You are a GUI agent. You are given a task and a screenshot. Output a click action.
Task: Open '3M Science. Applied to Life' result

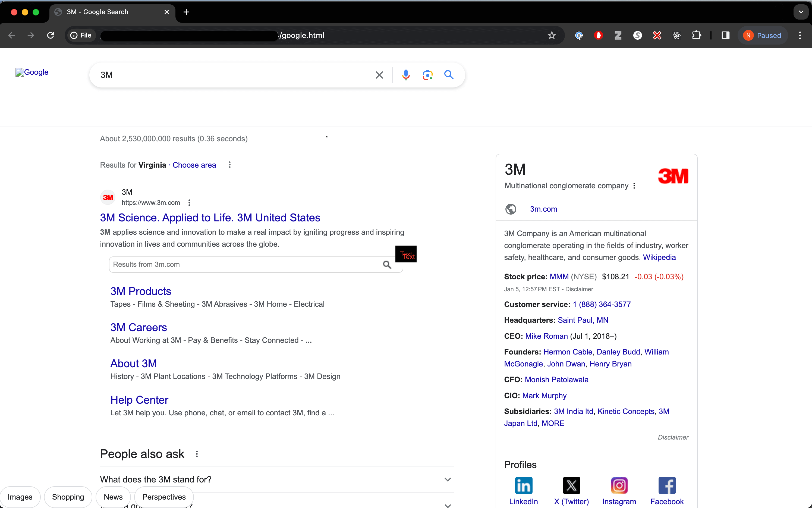[210, 218]
